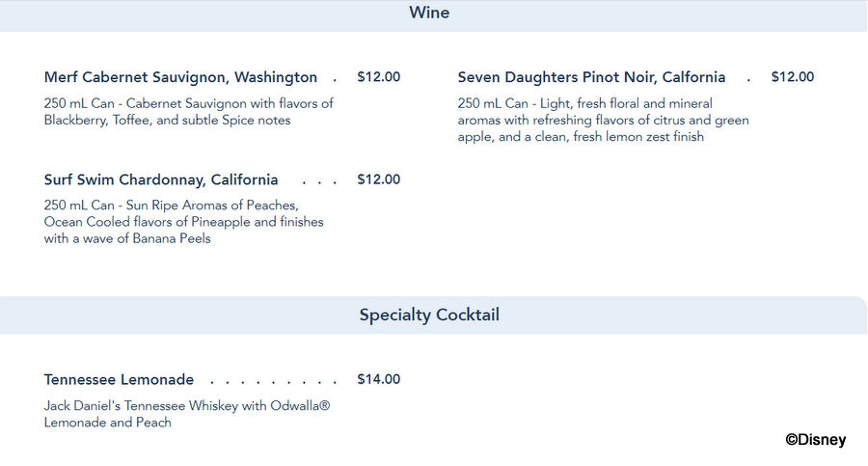Select Jack Daniel's Tennessee Whiskey description
Viewport: 868px width, 466px height.
tap(187, 414)
